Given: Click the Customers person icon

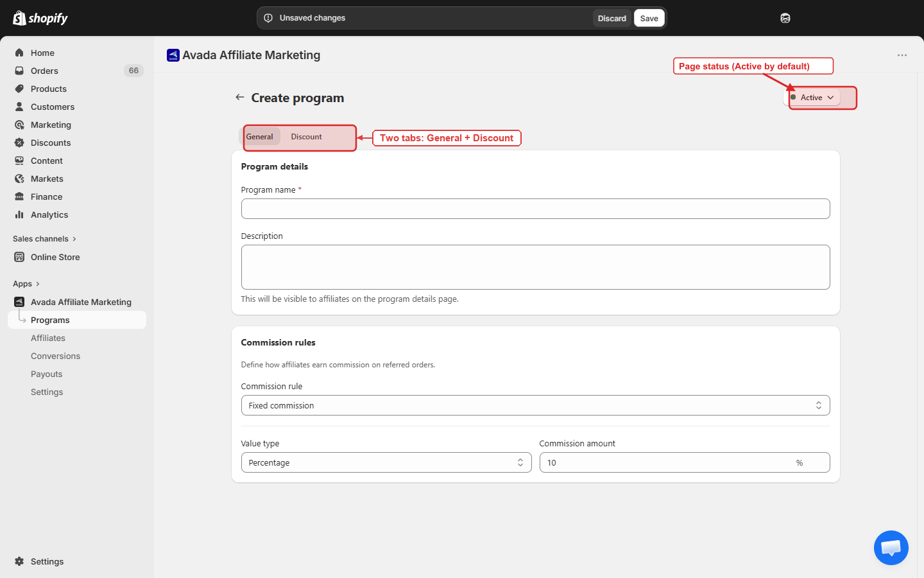Looking at the screenshot, I should 19,107.
